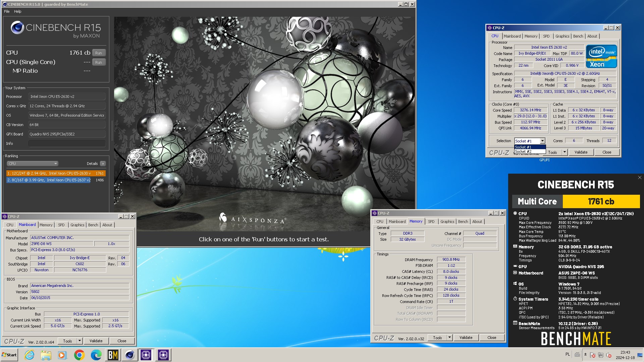The height and width of the screenshot is (362, 644).
Task: Open the Ranking CPU dropdown
Action: [x=33, y=164]
